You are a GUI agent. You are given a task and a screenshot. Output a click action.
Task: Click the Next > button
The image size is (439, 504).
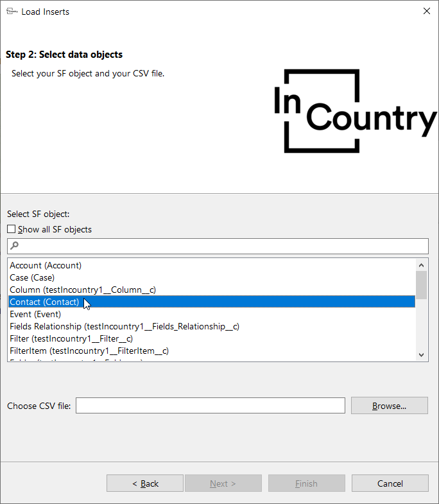click(223, 483)
